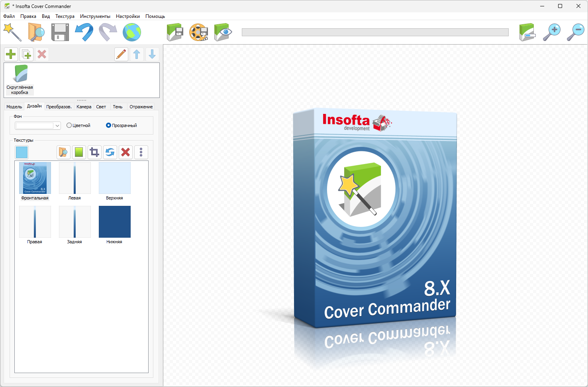
Task: Save project with floppy disk icon
Action: click(x=60, y=32)
